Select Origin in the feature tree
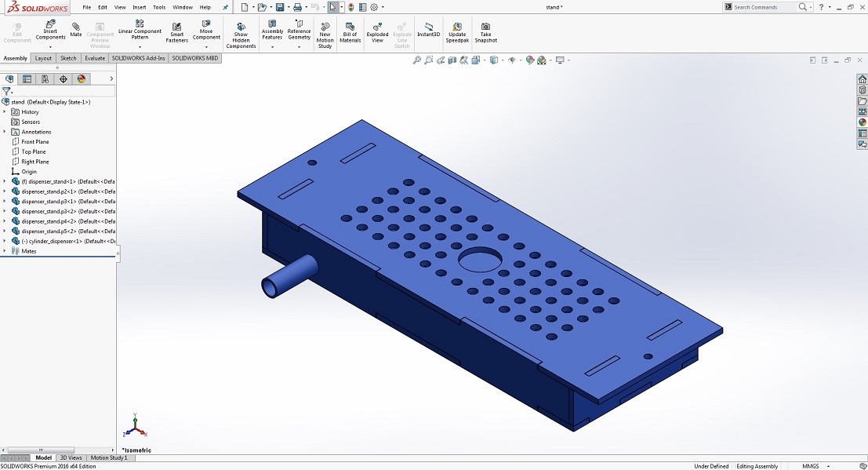The height and width of the screenshot is (470, 868). tap(29, 172)
